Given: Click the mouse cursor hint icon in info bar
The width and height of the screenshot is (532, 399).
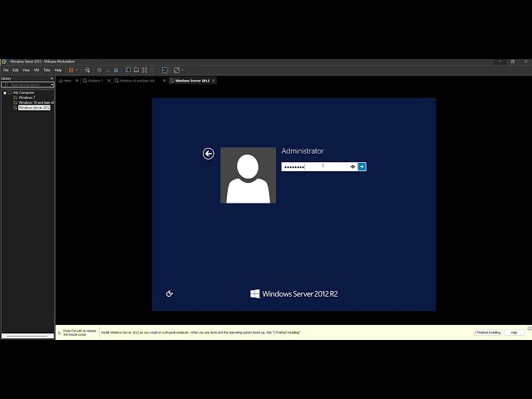Looking at the screenshot, I should 59,332.
